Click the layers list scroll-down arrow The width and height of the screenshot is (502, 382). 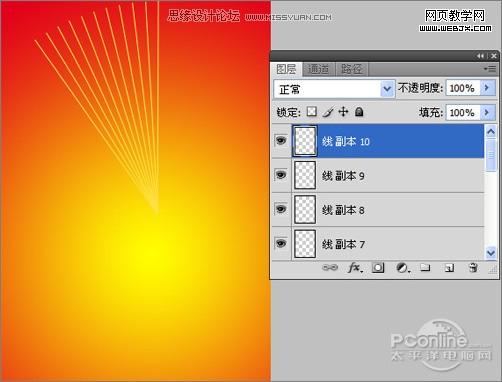(x=491, y=253)
